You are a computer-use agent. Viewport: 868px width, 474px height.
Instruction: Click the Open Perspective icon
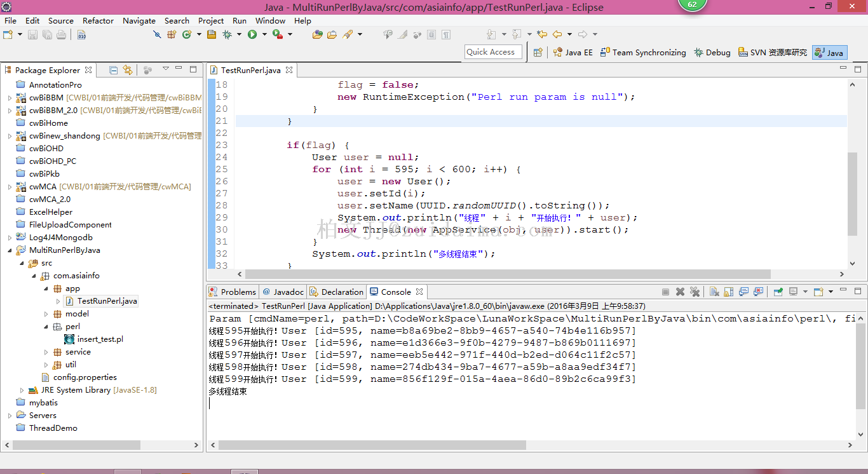pos(538,52)
